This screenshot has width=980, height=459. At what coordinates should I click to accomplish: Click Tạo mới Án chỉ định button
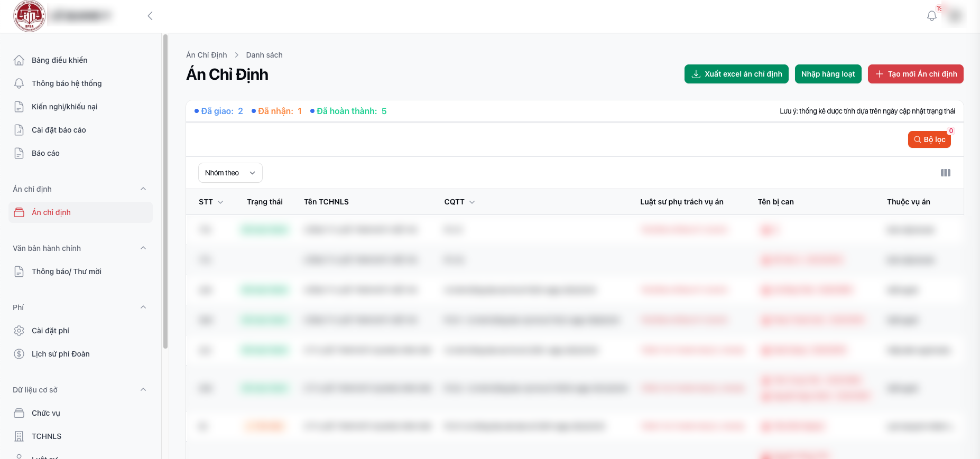(x=915, y=74)
